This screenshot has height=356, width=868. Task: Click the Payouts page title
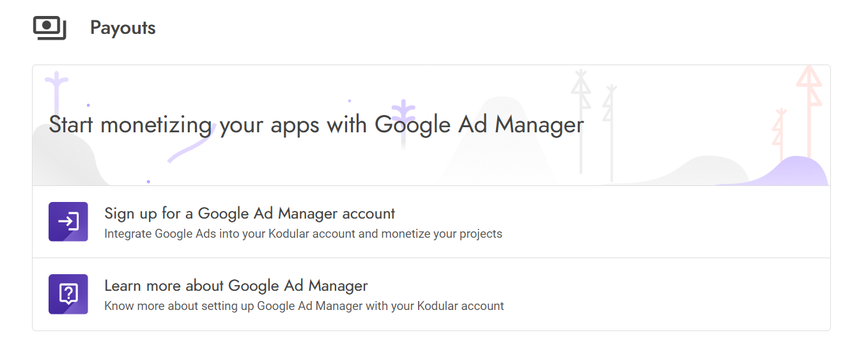123,28
